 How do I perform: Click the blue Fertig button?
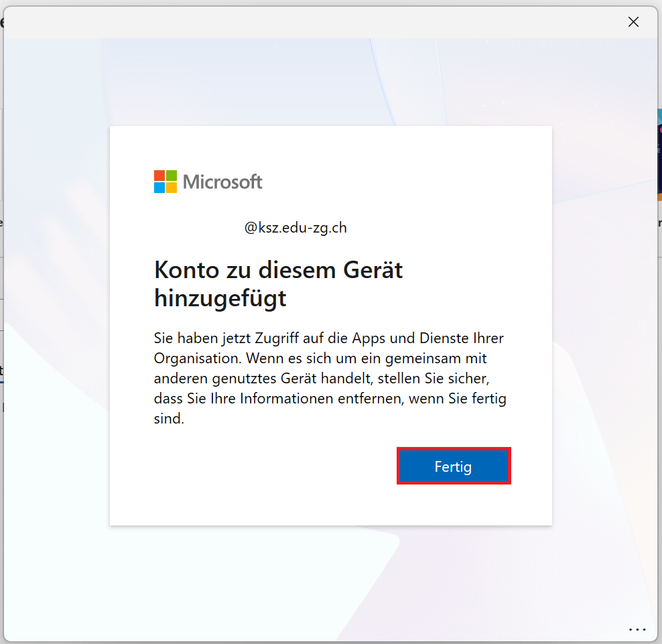tap(454, 466)
